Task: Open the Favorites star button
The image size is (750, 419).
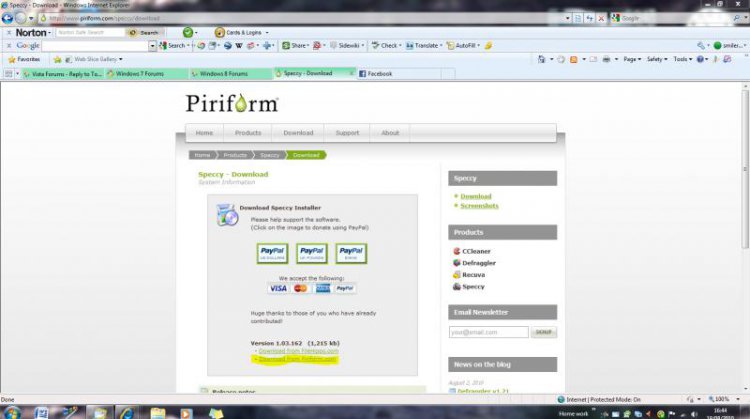Action: click(x=24, y=59)
